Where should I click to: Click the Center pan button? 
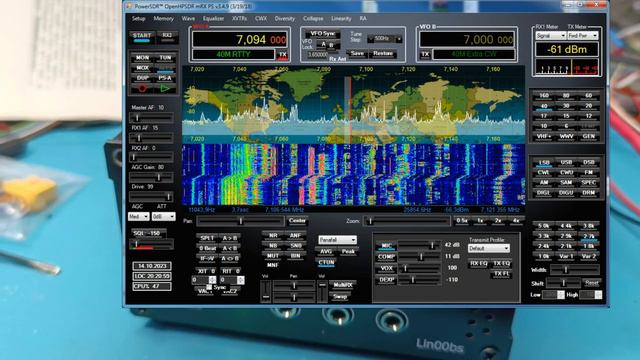(297, 221)
